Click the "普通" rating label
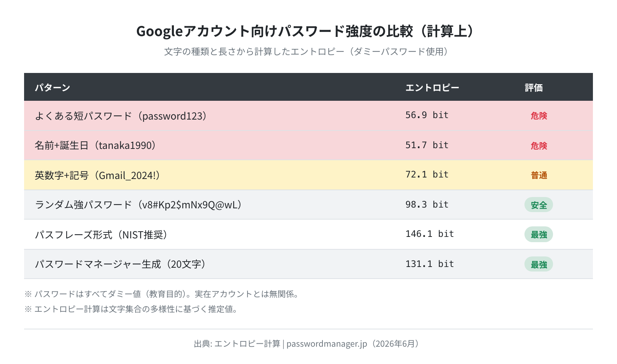The width and height of the screenshot is (617, 364). click(x=539, y=175)
